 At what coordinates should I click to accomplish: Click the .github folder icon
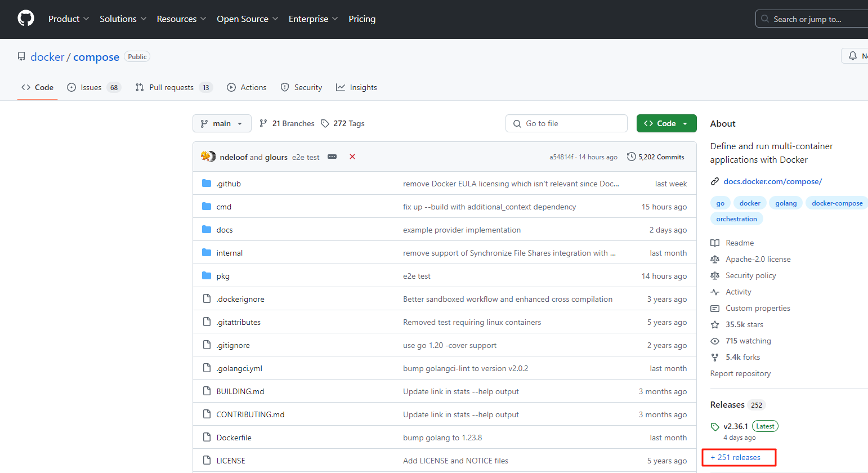[207, 184]
